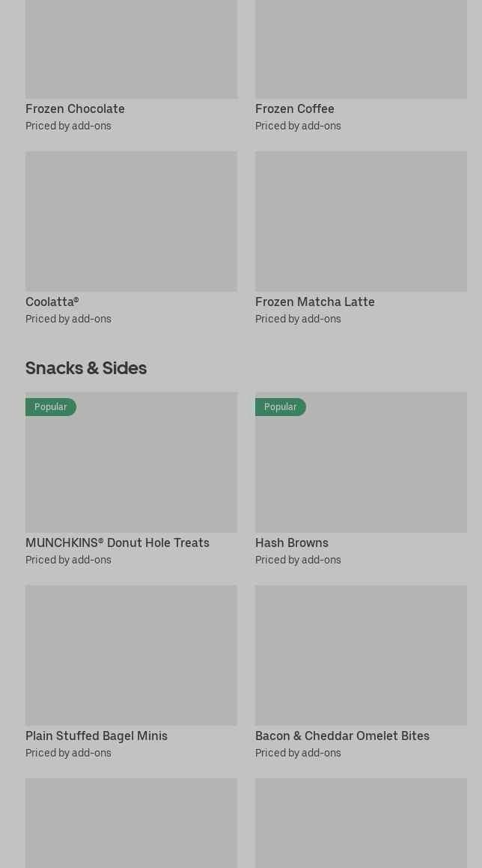Click the Popular badge on Hash Browns
Viewport: 482px width, 868px height.
point(281,407)
